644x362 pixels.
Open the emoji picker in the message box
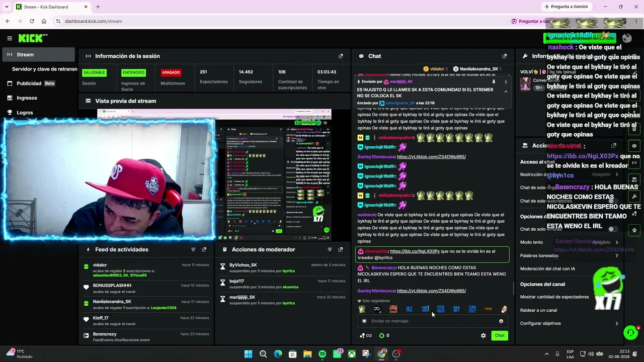point(501,321)
